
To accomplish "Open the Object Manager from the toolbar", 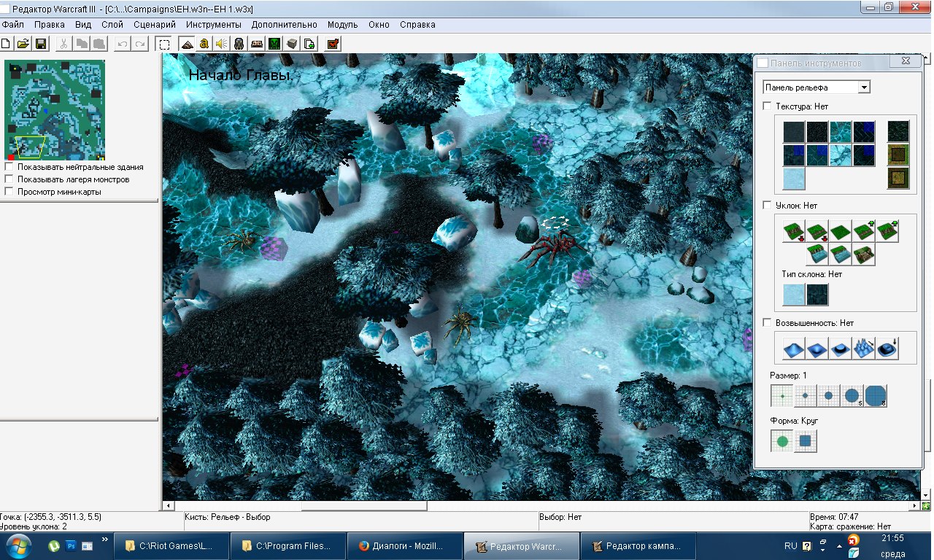I will tap(292, 44).
